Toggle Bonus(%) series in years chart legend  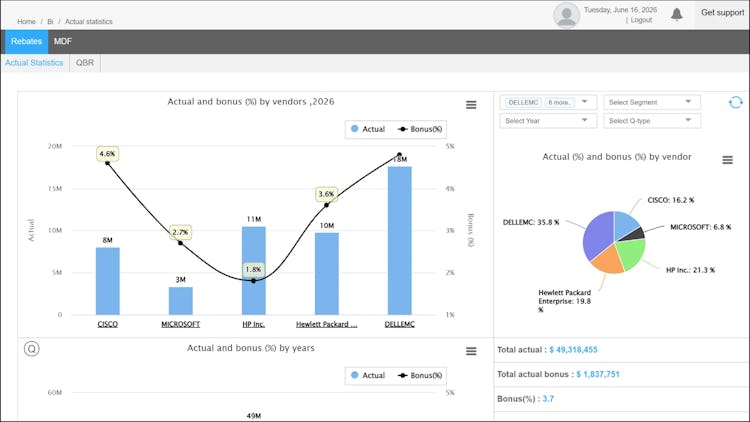coord(420,376)
